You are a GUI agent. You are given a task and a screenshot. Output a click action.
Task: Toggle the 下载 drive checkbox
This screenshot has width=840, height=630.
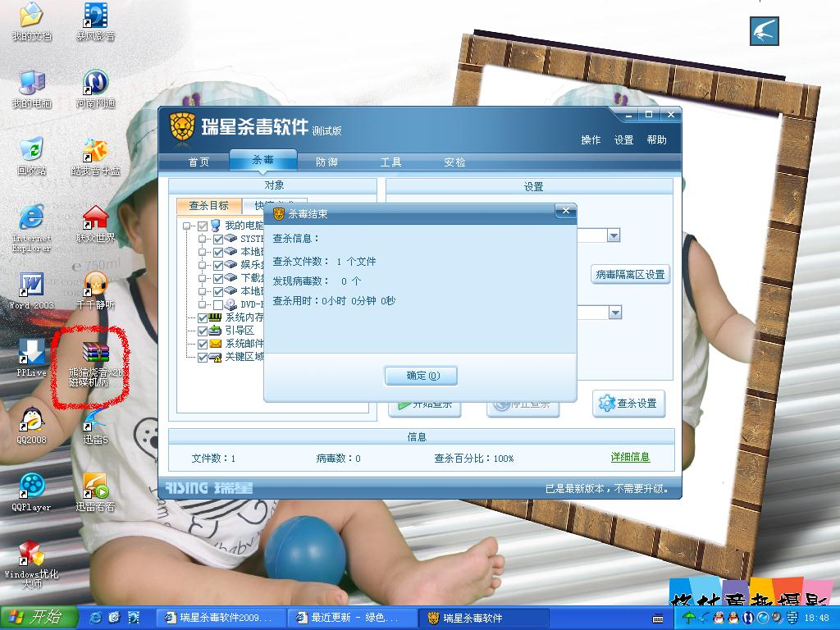tap(218, 279)
